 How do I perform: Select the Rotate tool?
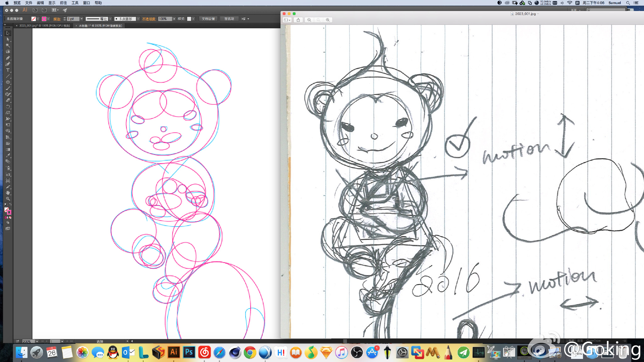point(8,107)
